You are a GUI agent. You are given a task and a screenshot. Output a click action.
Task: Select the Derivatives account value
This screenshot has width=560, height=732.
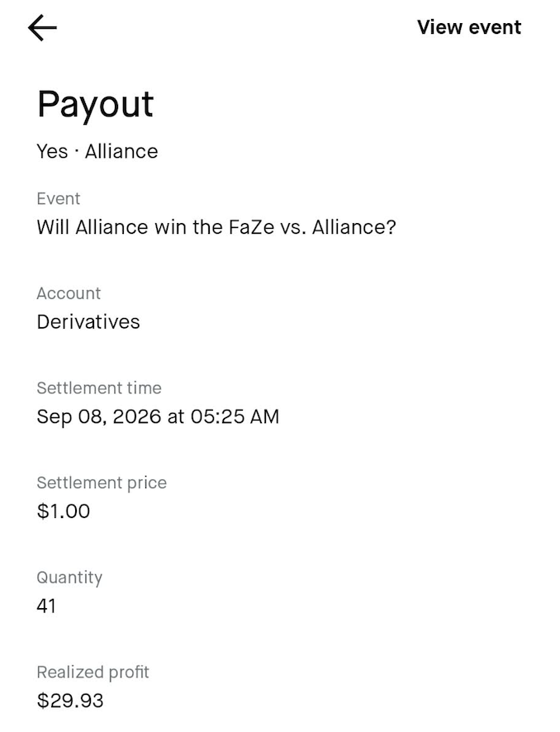tap(88, 322)
